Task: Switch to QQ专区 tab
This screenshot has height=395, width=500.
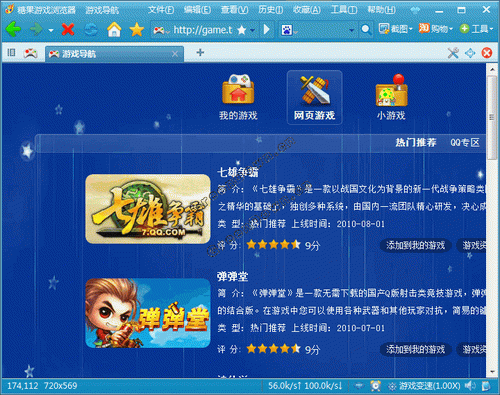Action: click(465, 143)
